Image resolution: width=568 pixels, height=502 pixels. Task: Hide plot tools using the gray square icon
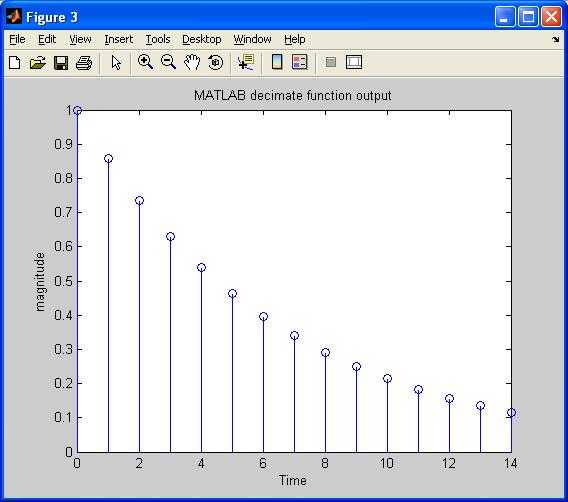331,62
